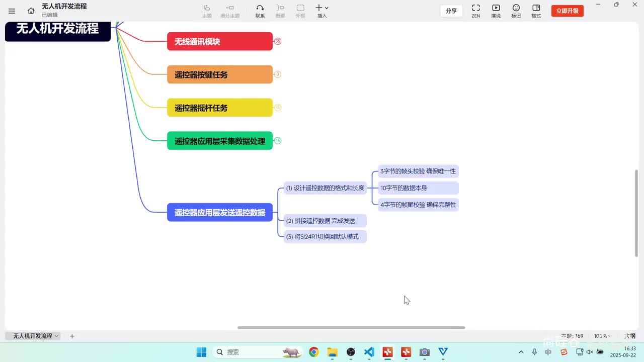Insert a summary (概要)
644x362 pixels.
click(280, 11)
